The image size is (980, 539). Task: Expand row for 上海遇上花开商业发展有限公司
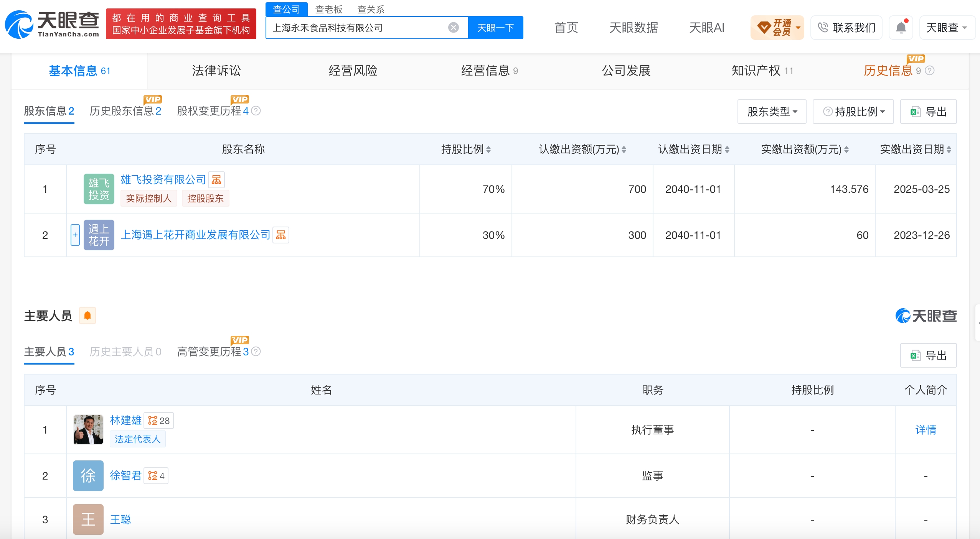75,235
